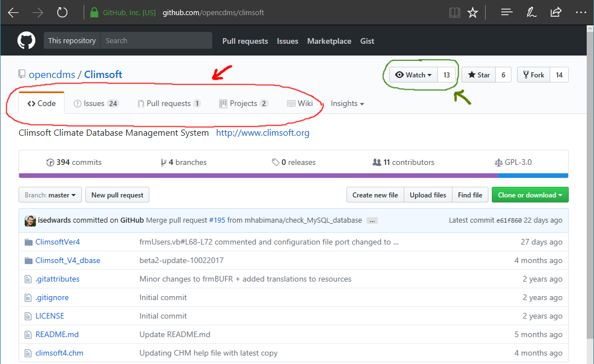Fork the Climsoft repository
Viewport: 594px width, 364px height.
[x=533, y=75]
